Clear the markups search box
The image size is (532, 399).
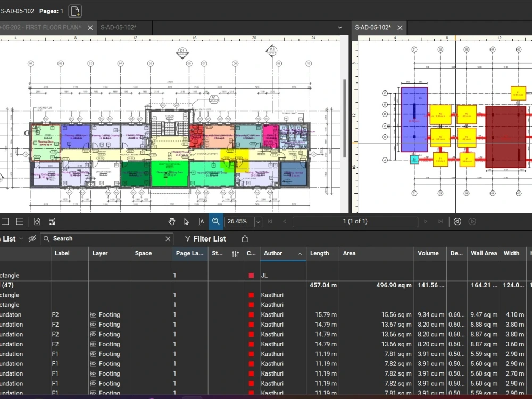[168, 239]
